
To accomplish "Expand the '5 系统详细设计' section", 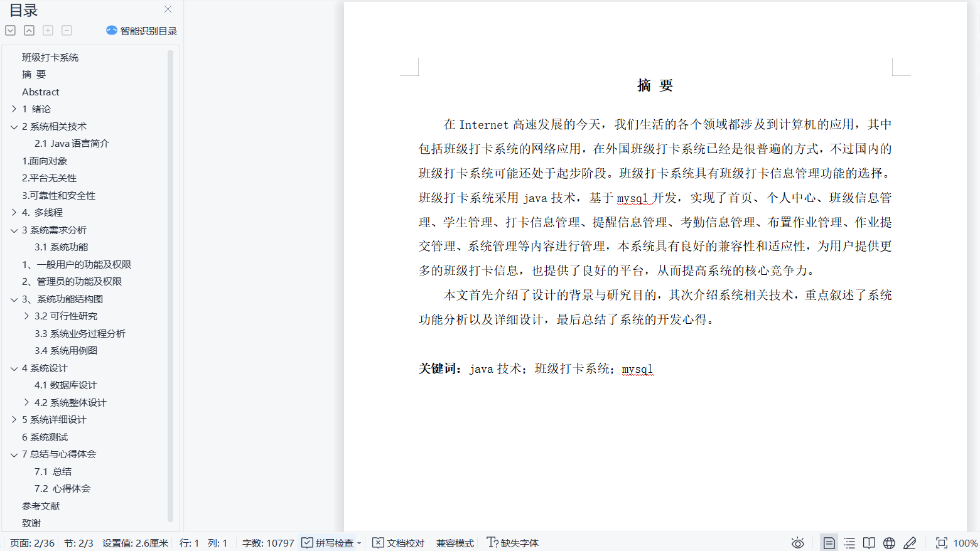I will (14, 420).
